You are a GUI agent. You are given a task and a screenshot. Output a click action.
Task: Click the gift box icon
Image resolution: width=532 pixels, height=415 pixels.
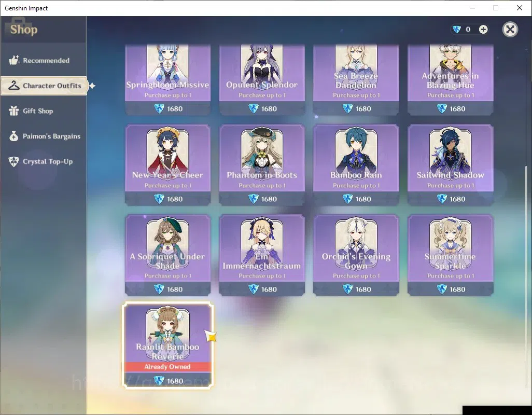point(14,110)
